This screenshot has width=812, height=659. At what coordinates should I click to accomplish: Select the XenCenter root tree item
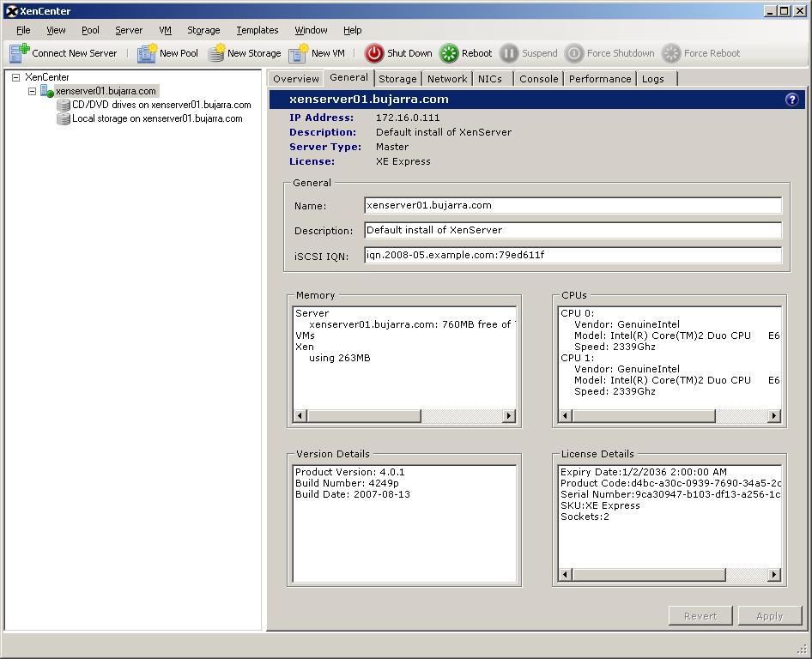coord(46,77)
